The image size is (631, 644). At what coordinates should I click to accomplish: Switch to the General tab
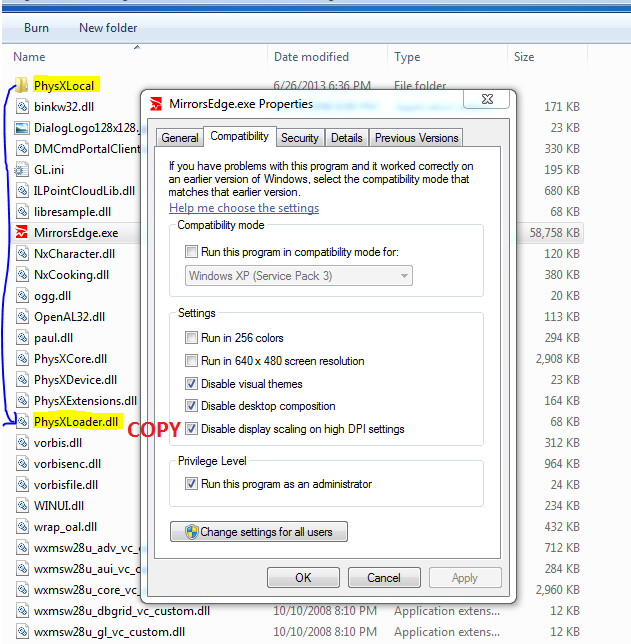[180, 138]
